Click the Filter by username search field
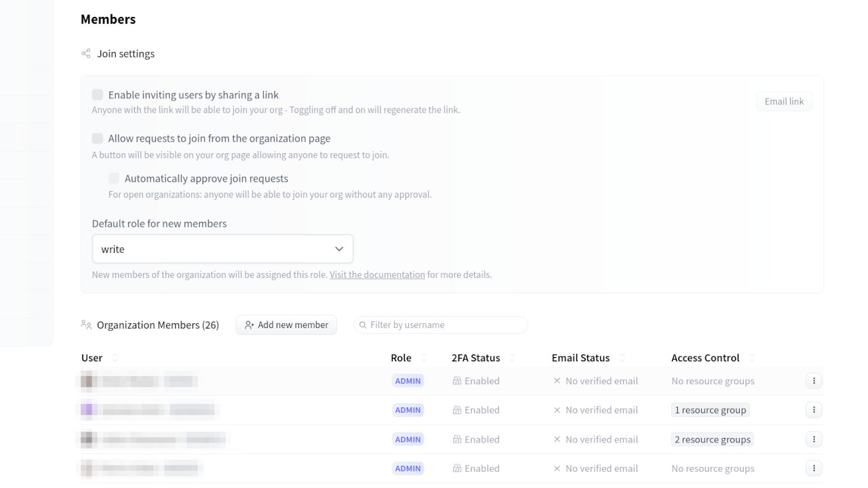Screen dimensions: 868x488 pyautogui.click(x=444, y=325)
